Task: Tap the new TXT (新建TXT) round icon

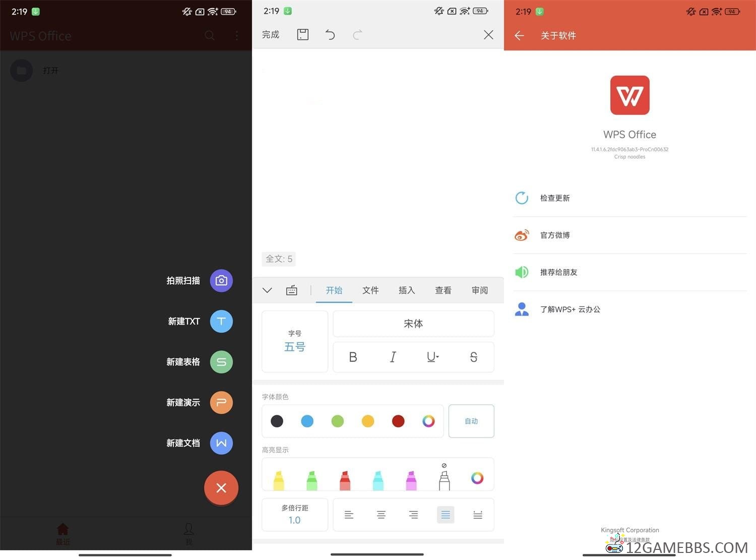Action: tap(221, 322)
